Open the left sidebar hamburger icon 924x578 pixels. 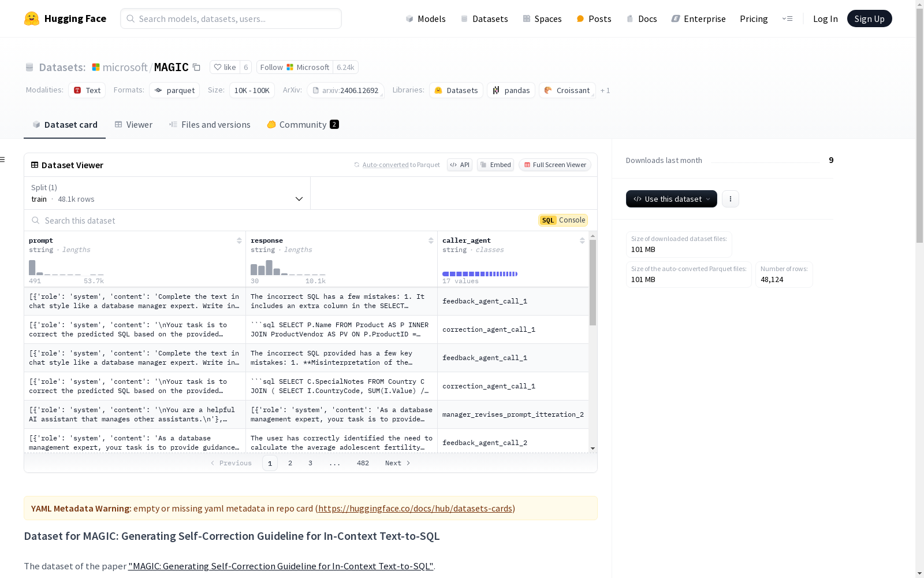pyautogui.click(x=3, y=160)
